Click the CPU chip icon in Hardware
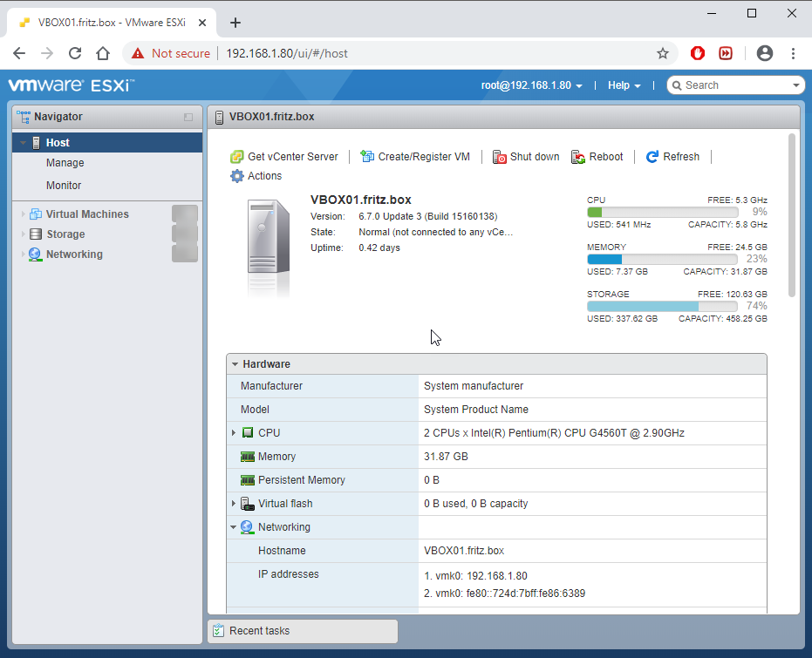 (248, 432)
